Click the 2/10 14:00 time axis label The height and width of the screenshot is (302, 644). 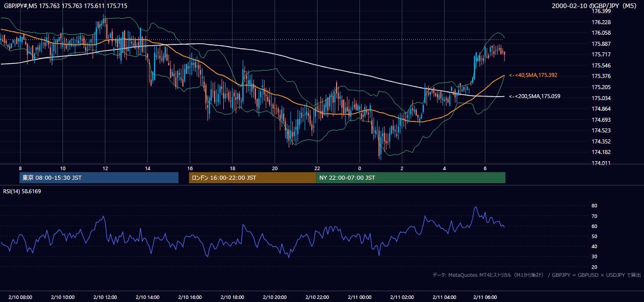coord(148,297)
